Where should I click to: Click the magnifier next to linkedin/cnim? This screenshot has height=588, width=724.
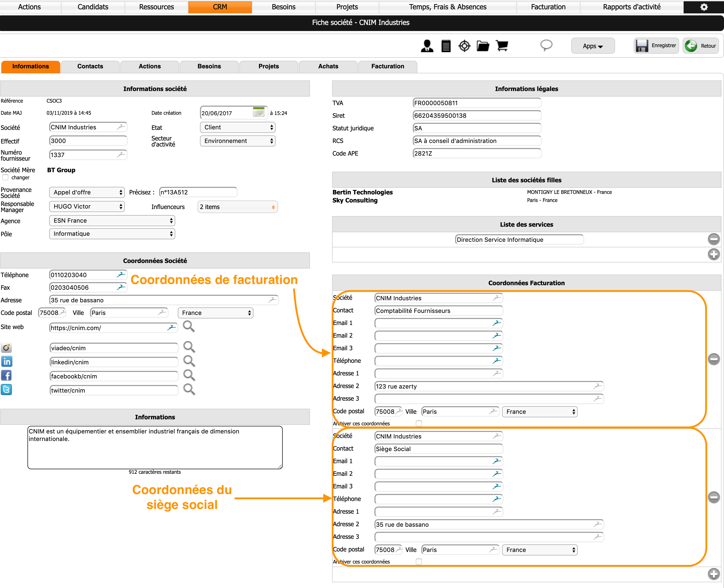pyautogui.click(x=189, y=361)
